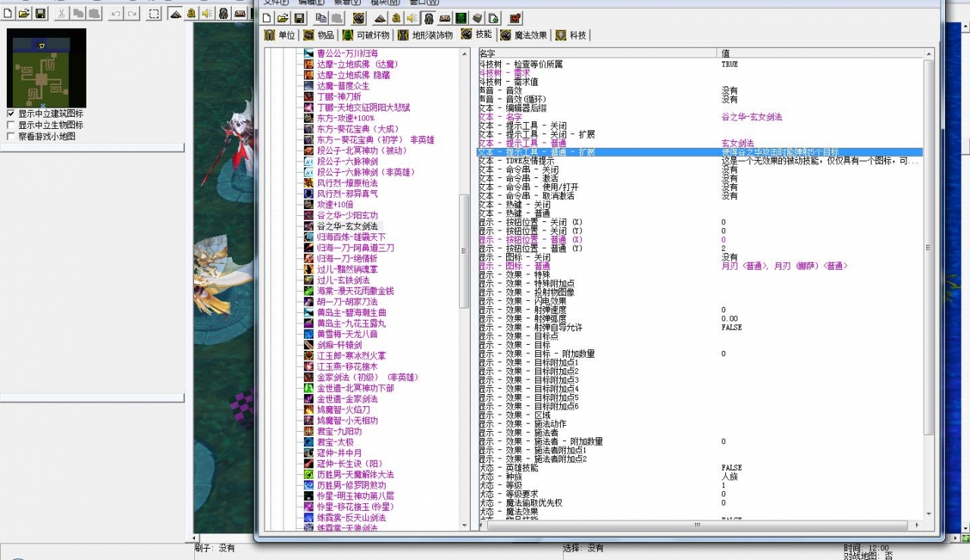970x560 pixels.
Task: Select 归海一刀-绝情斩 in ability list
Action: pos(347,258)
